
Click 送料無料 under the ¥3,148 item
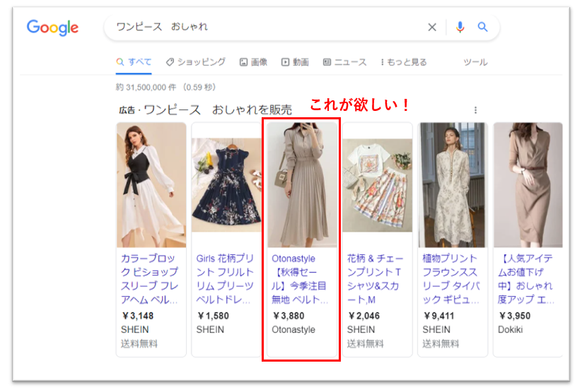[139, 344]
